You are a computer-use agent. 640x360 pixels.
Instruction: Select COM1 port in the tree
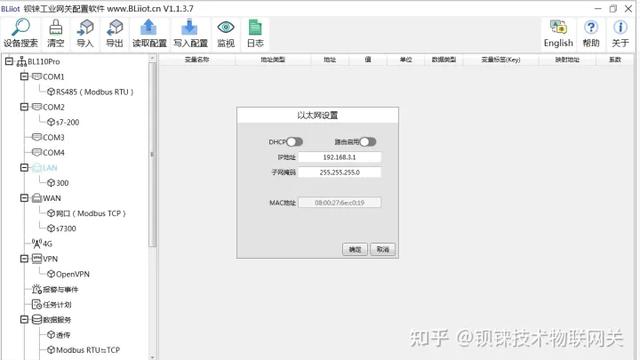coord(48,77)
